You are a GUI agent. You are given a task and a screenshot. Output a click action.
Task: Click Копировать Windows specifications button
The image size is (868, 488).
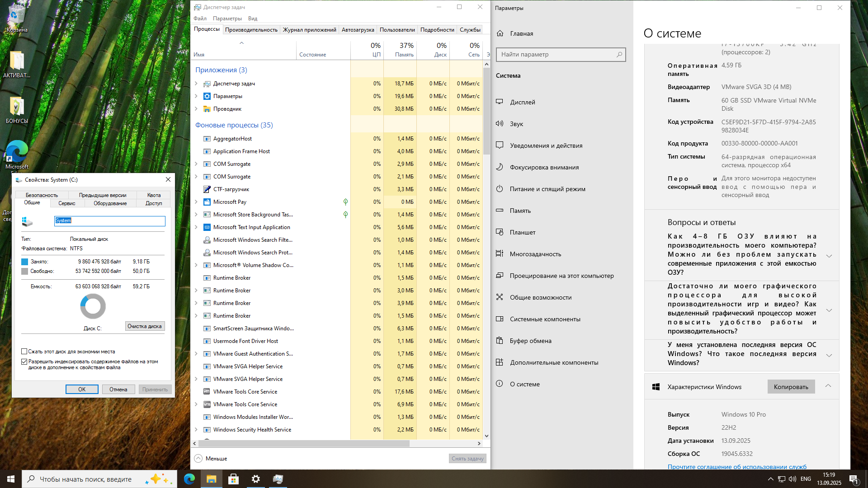coord(791,387)
